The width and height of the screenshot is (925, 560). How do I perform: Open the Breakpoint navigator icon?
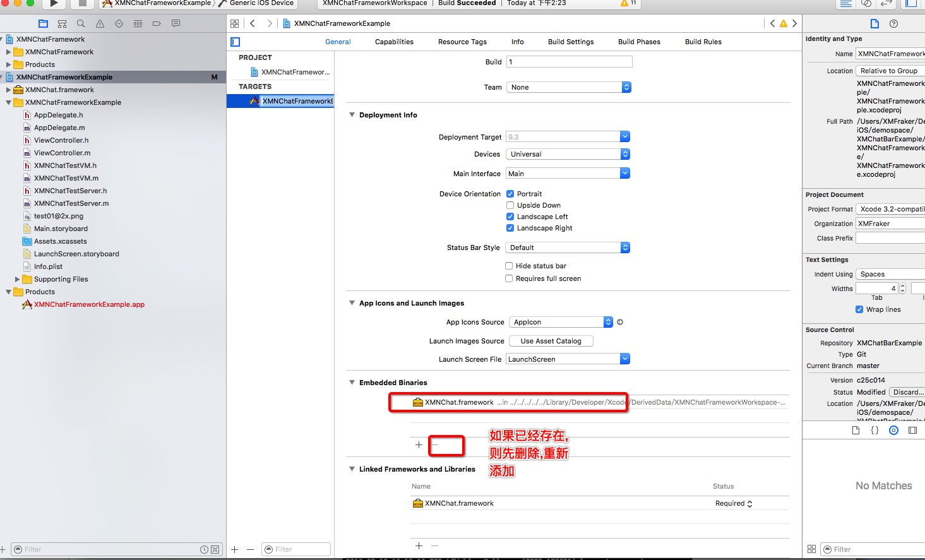pos(157,23)
